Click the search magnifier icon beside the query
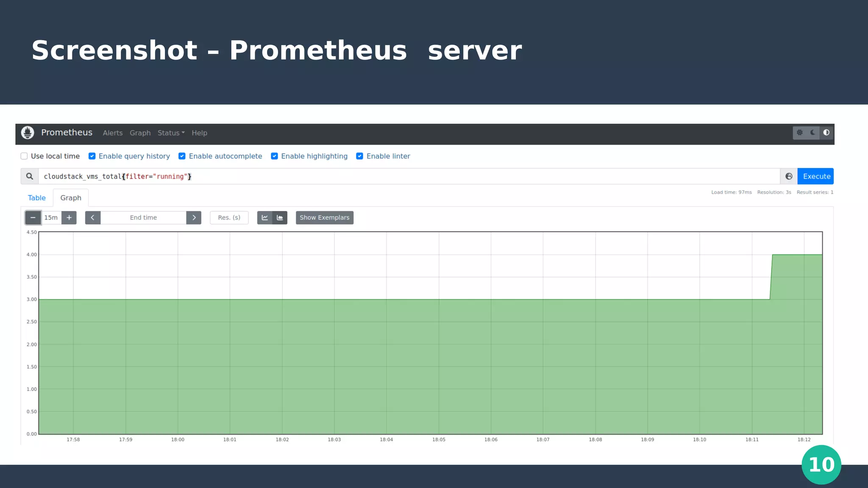868x488 pixels. tap(30, 176)
